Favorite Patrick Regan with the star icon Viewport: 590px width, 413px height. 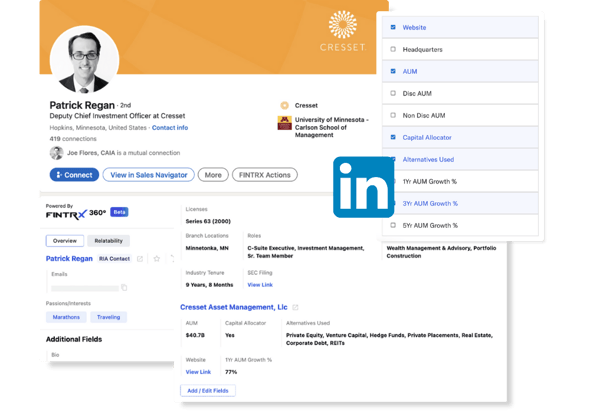[157, 259]
